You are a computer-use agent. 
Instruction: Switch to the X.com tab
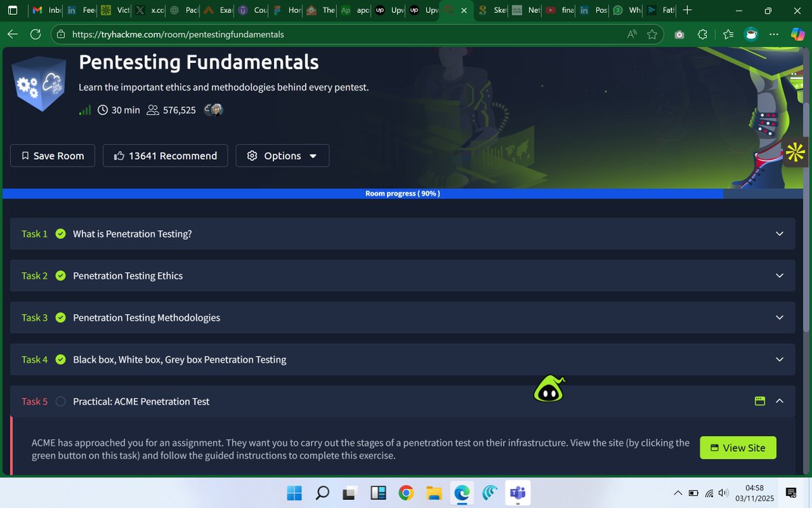[150, 10]
